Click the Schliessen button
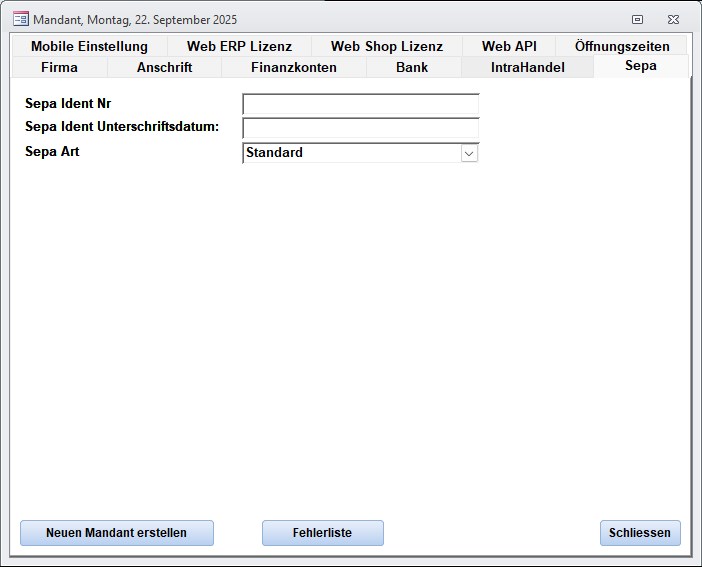 pos(640,533)
